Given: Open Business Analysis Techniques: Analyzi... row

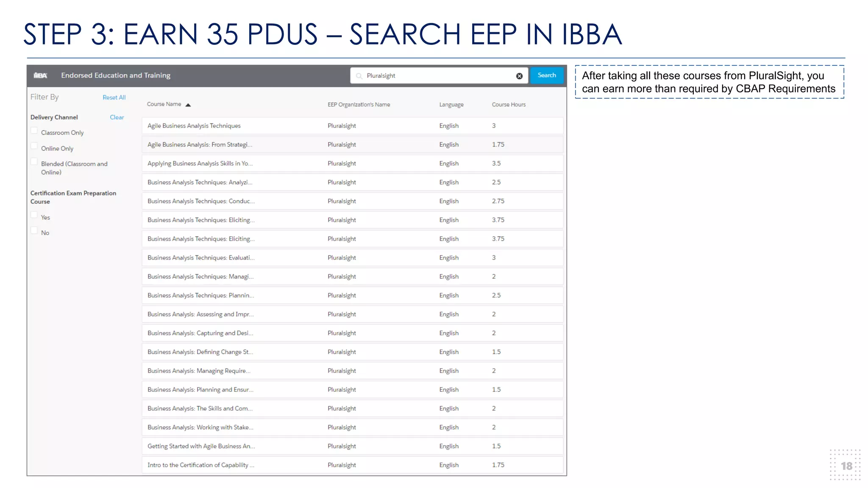Looking at the screenshot, I should pyautogui.click(x=353, y=182).
